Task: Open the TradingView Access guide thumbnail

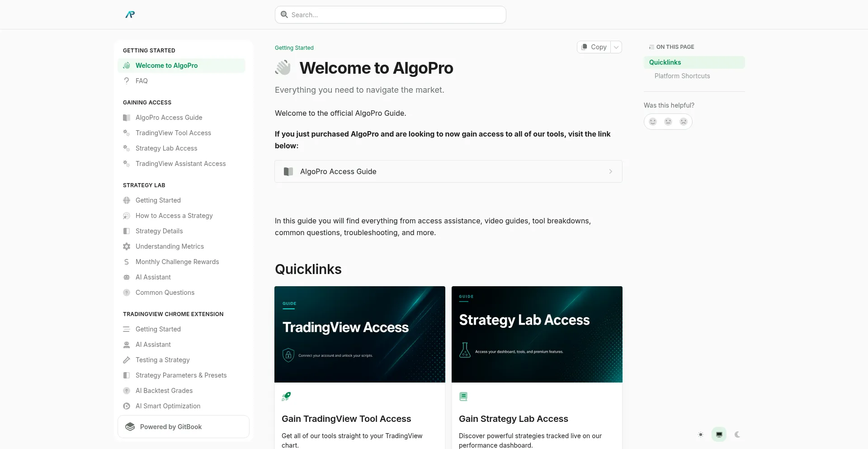Action: tap(360, 334)
